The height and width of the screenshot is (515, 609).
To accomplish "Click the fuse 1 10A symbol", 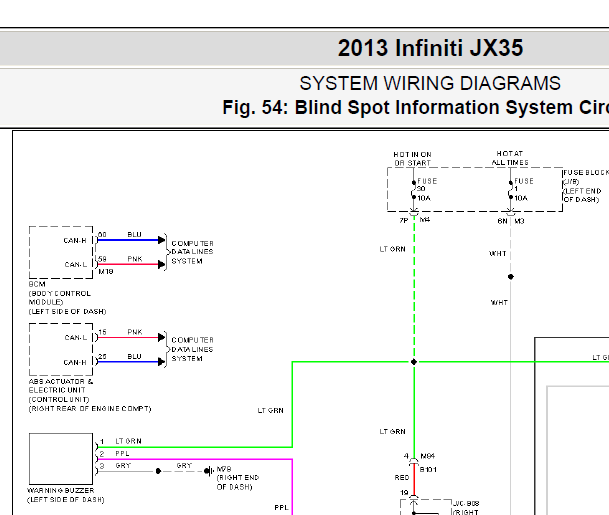I will 511,190.
